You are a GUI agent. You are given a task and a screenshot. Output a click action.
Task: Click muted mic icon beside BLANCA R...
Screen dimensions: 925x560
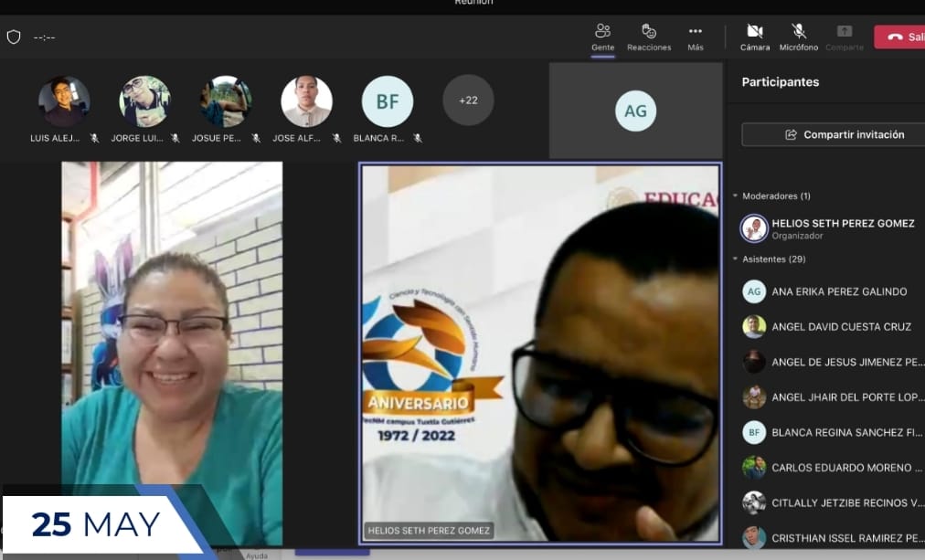(x=417, y=138)
